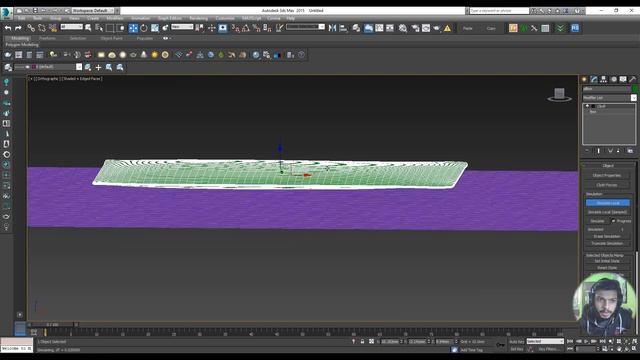The width and height of the screenshot is (640, 360).
Task: Switch to the Object Paint ribbon tab
Action: [111, 38]
